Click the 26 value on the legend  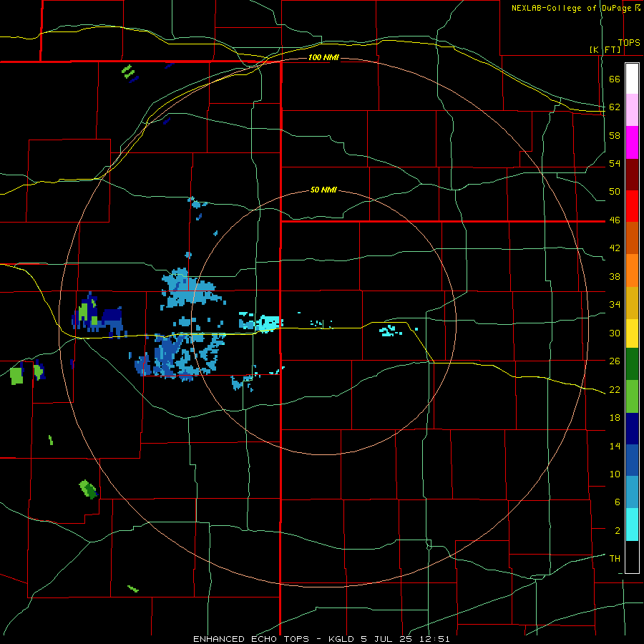pyautogui.click(x=615, y=361)
